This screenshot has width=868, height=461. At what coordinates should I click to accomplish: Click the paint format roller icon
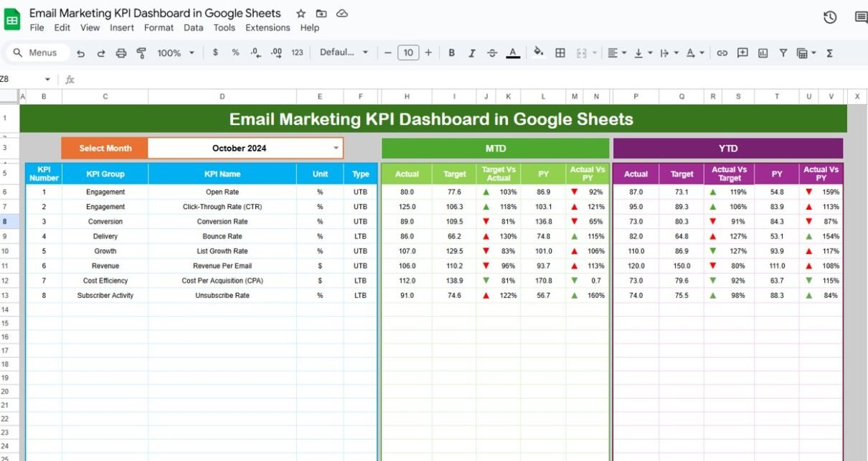(x=141, y=53)
